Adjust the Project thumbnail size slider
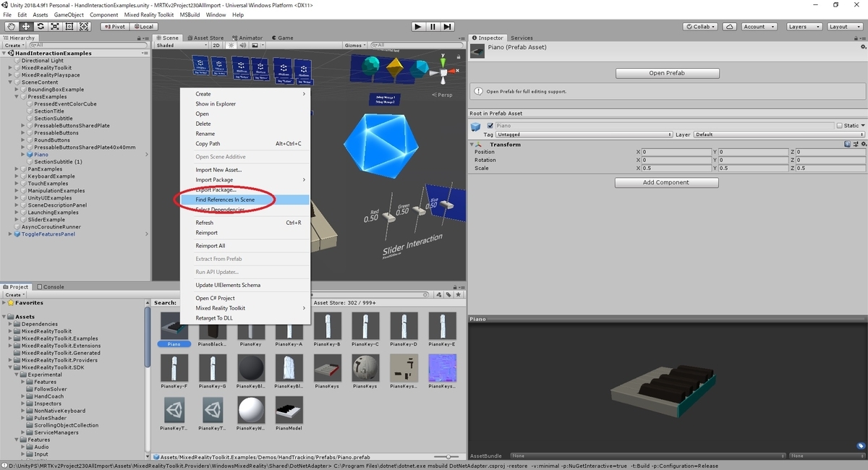868x470 pixels. coord(447,457)
